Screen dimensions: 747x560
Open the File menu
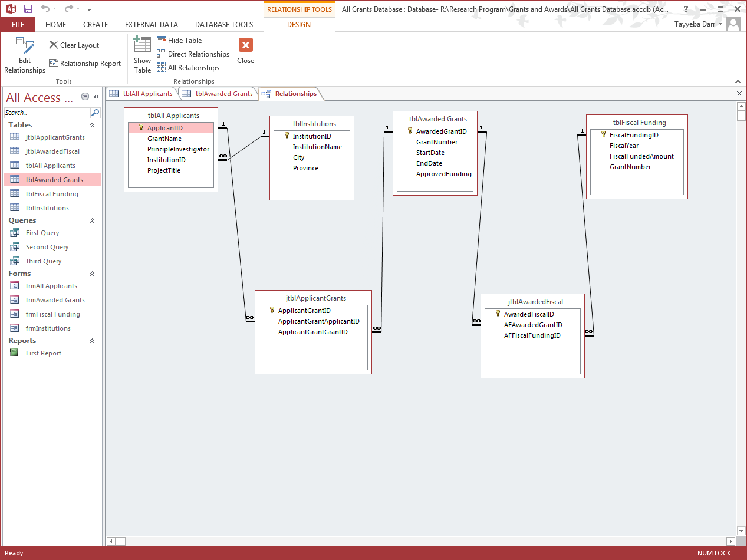tap(18, 25)
